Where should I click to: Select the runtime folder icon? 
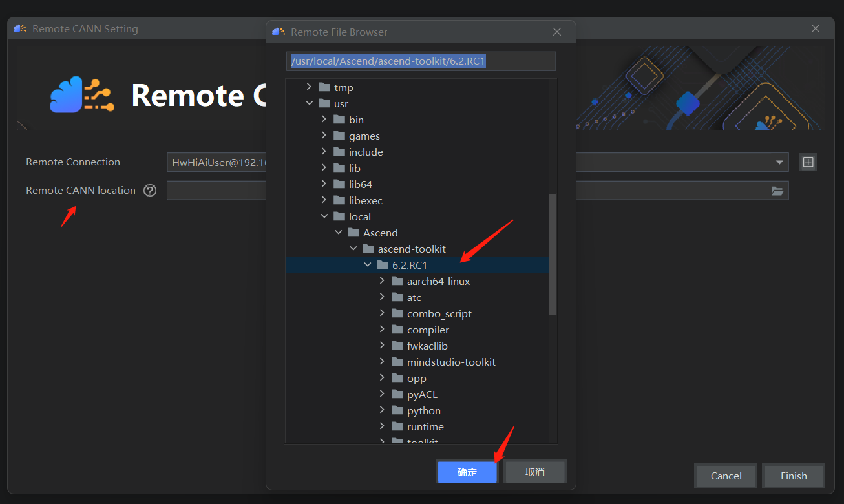coord(397,426)
